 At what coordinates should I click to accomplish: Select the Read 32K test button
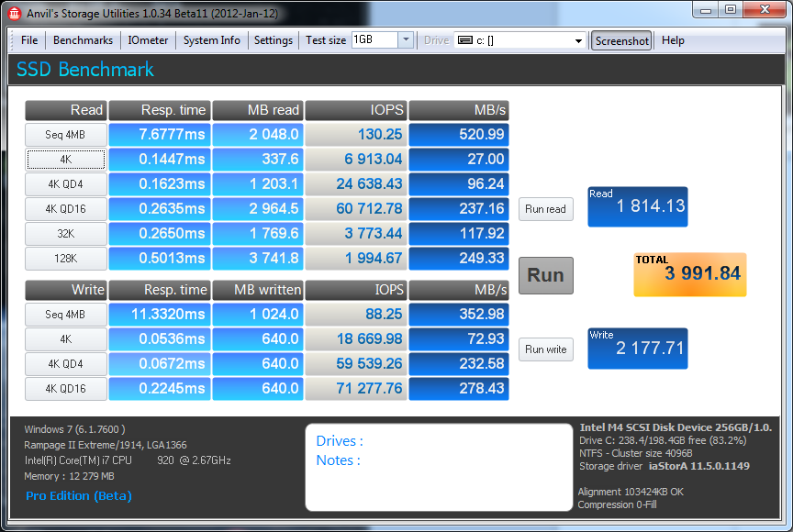pos(66,234)
